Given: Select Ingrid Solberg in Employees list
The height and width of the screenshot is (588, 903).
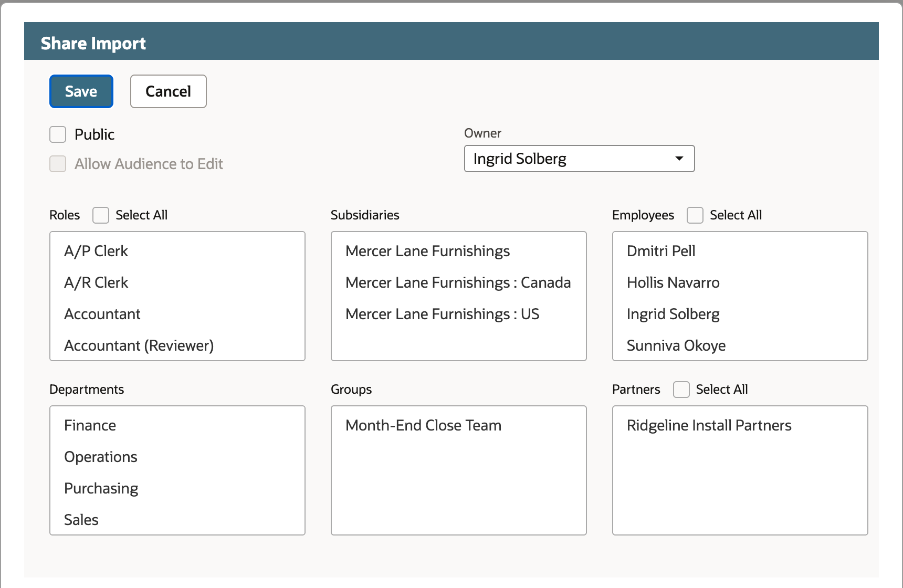Looking at the screenshot, I should (740, 314).
